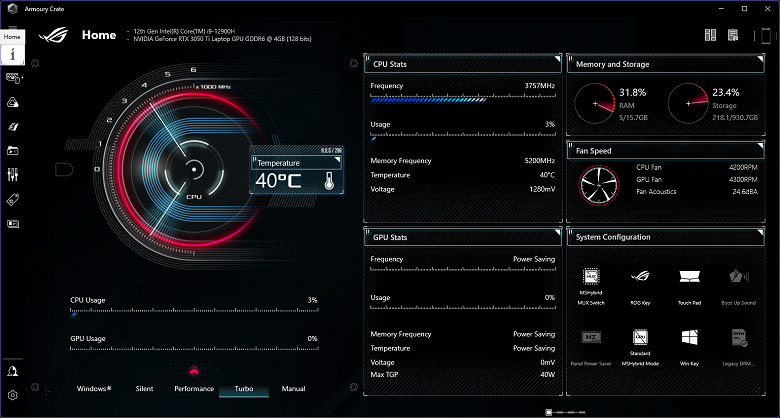Viewport: 780px width, 418px height.
Task: Expand the GPU Stats panel corner arrow
Action: 558,233
